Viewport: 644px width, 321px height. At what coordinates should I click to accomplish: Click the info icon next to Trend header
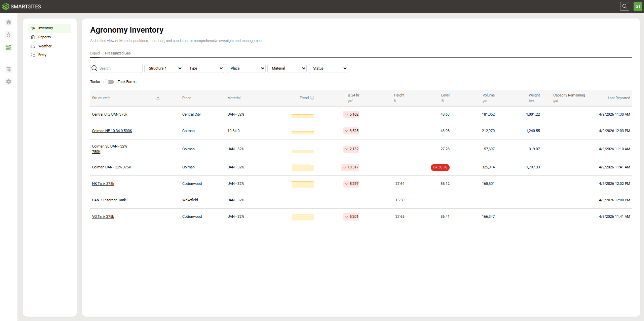[312, 98]
